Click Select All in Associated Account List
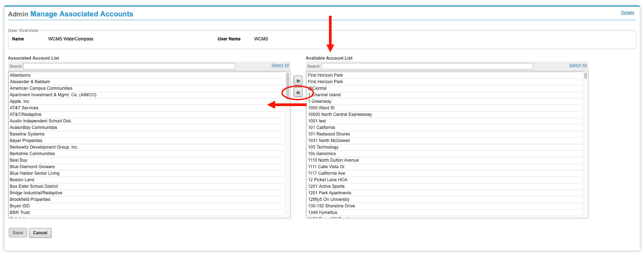644x254 pixels. 280,65
